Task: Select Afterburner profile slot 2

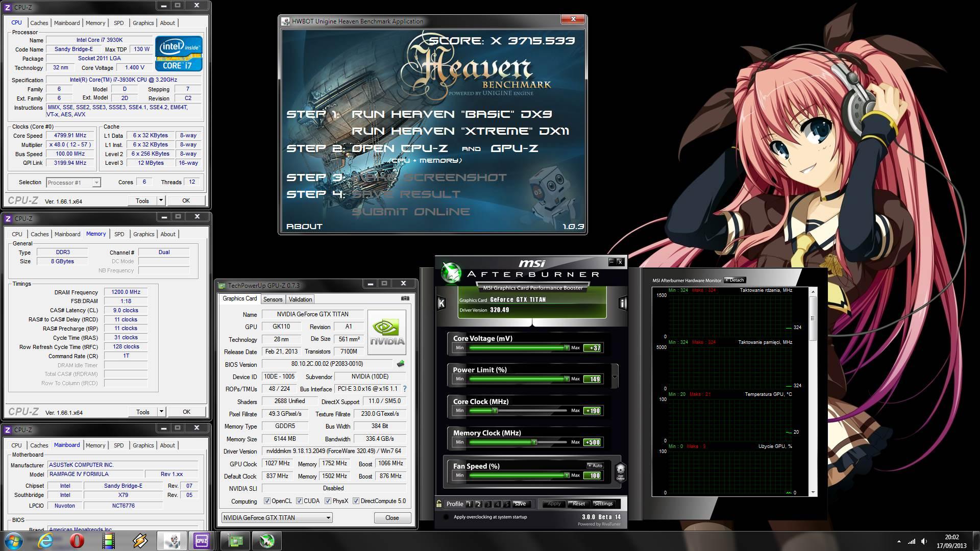Action: [x=478, y=504]
